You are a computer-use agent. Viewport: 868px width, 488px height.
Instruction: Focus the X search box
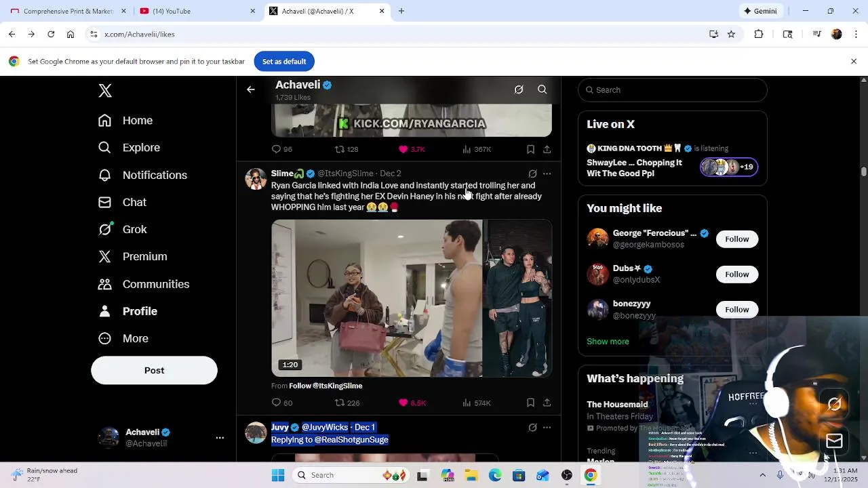pyautogui.click(x=673, y=89)
